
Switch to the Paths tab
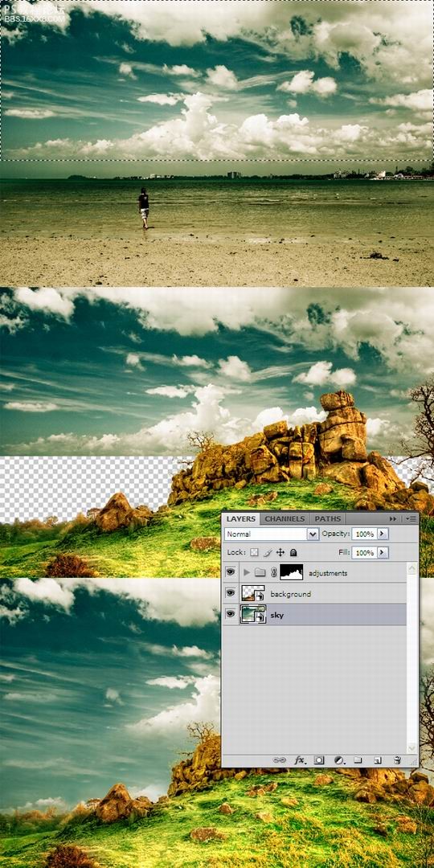point(328,518)
